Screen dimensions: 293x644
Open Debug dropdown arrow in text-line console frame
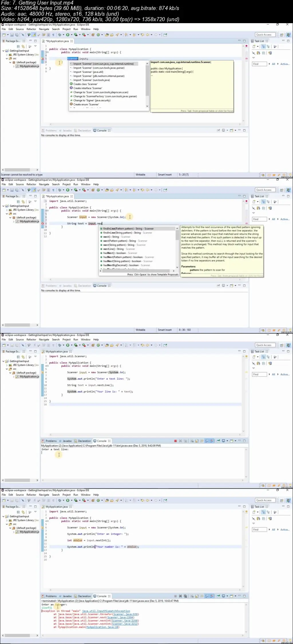[64, 345]
